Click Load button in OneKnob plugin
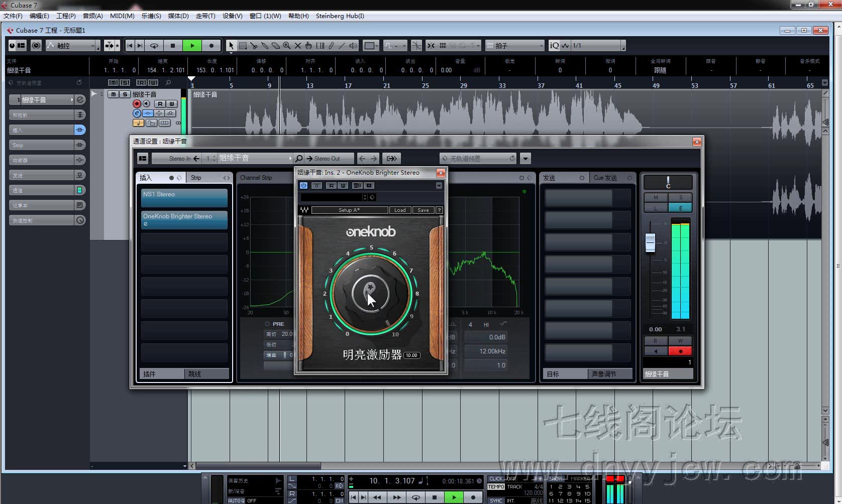This screenshot has height=504, width=842. click(400, 210)
